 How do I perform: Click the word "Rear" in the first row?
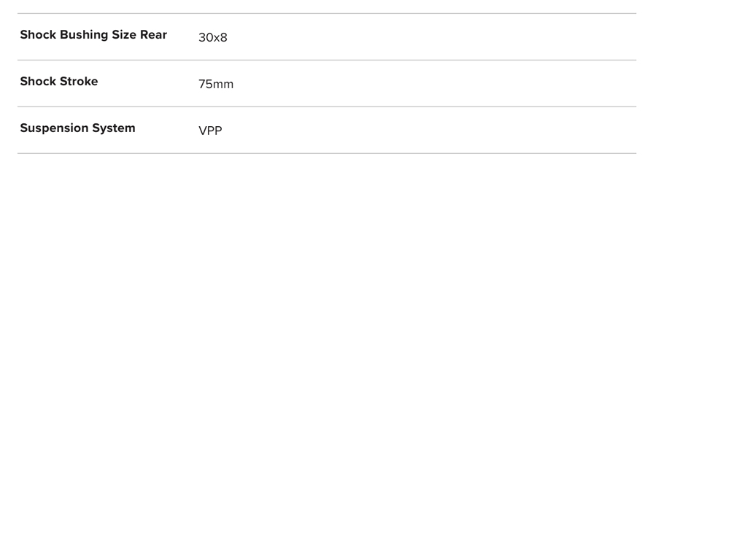153,35
